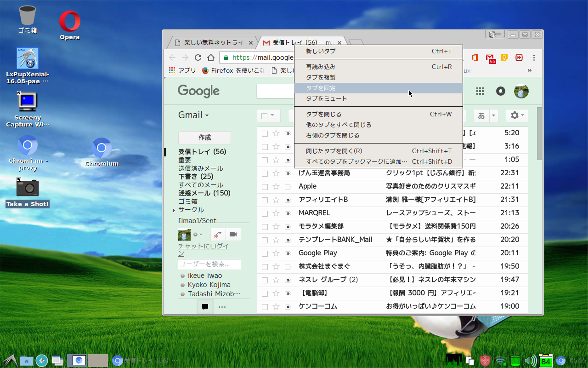Screen dimensions: 588x368
Task: Click the Gmail search box
Action: tap(276, 91)
